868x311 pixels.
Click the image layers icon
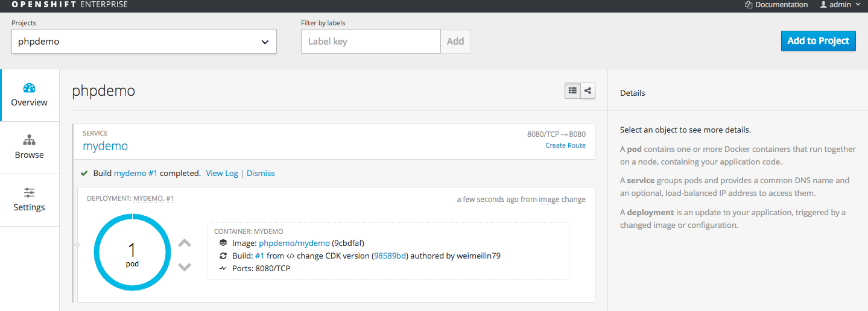coord(223,243)
